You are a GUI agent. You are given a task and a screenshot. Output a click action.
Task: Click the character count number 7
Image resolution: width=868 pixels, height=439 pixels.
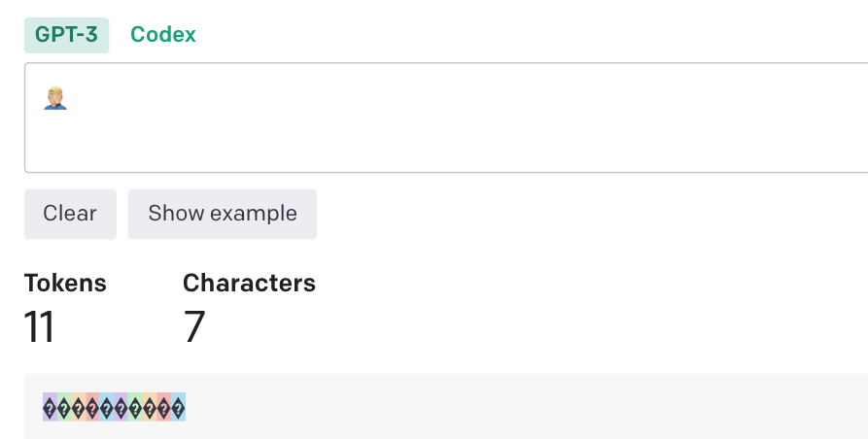coord(194,327)
